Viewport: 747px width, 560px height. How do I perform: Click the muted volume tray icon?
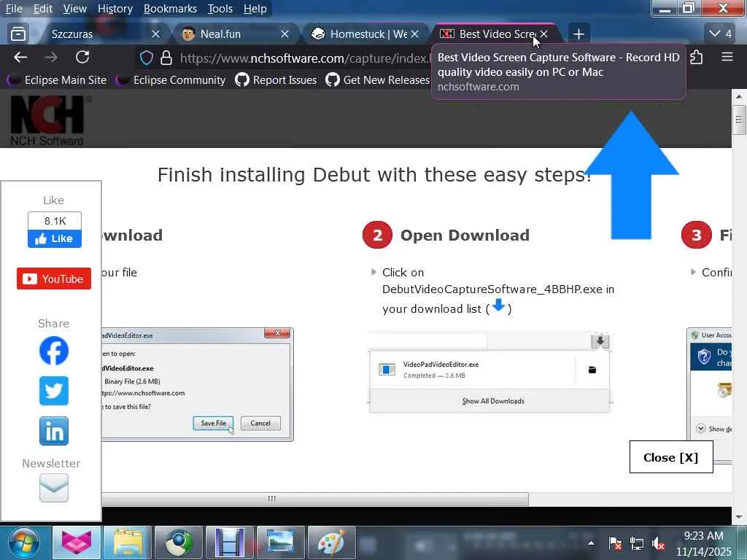[658, 543]
